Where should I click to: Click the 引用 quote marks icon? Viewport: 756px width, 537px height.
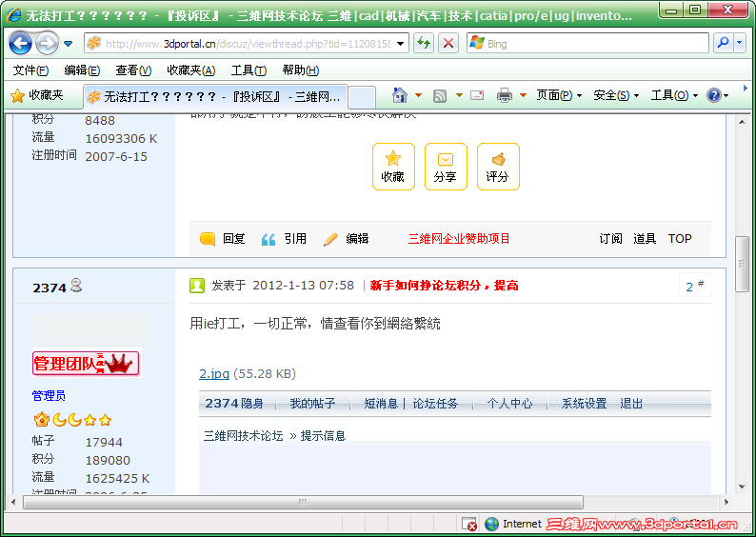coord(269,239)
